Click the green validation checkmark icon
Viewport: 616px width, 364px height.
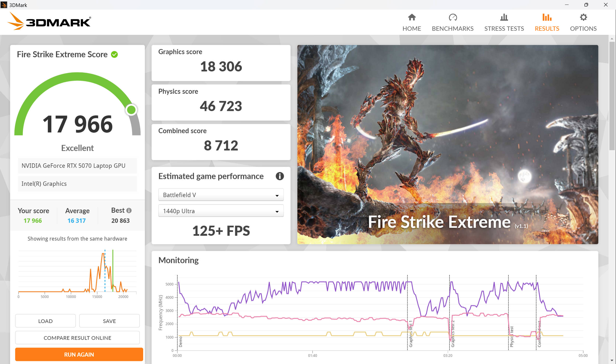(x=115, y=54)
